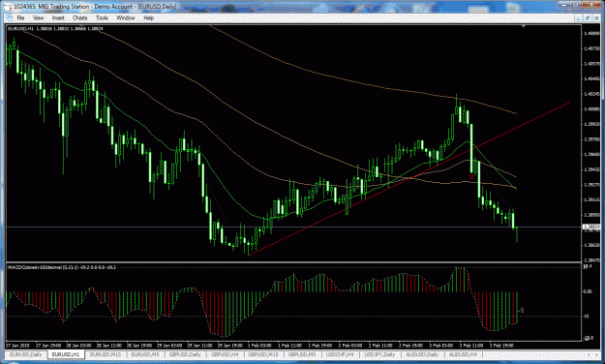The width and height of the screenshot is (605, 364).
Task: Click the chart window icon beside File
Action: tap(10, 17)
